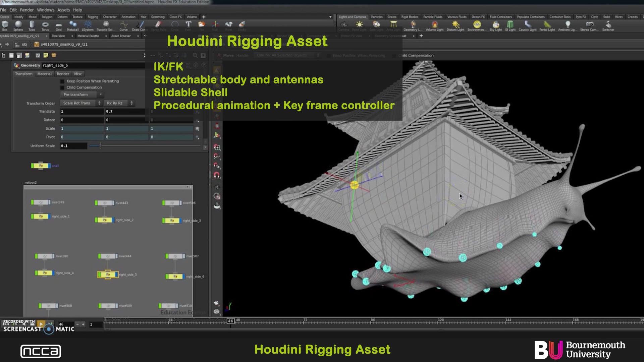The width and height of the screenshot is (644, 362).
Task: Open the Geometry node type icon menu
Action: click(17, 65)
